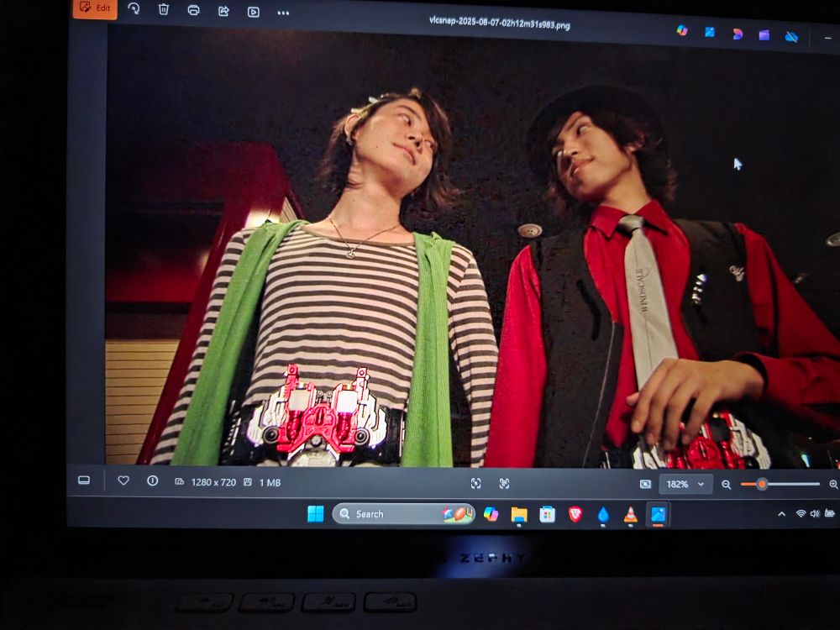840x630 pixels.
Task: Delete the photo using the trash icon
Action: click(164, 9)
